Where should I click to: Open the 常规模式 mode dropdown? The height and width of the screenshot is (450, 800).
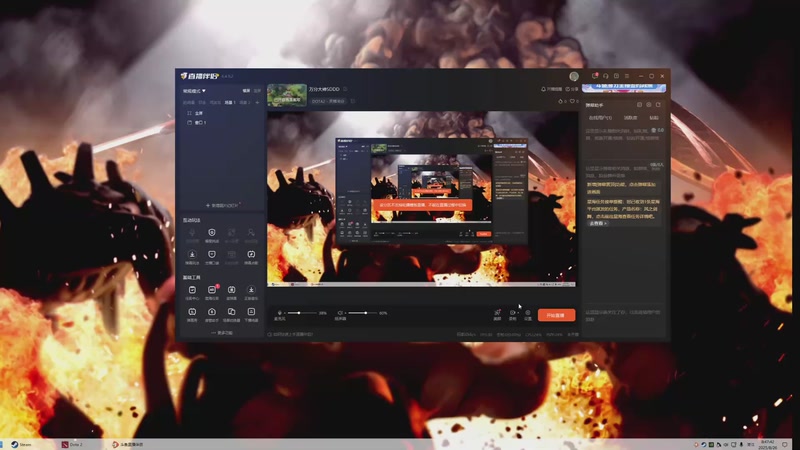(194, 91)
